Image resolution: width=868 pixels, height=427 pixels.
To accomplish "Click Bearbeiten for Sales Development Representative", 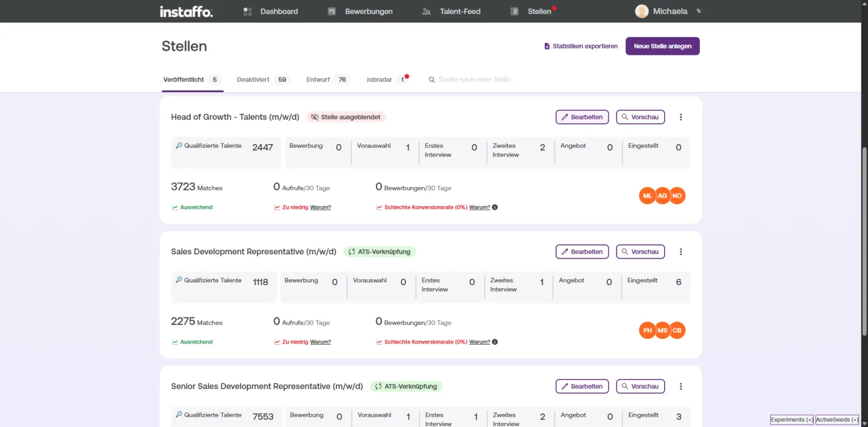I will pos(582,252).
